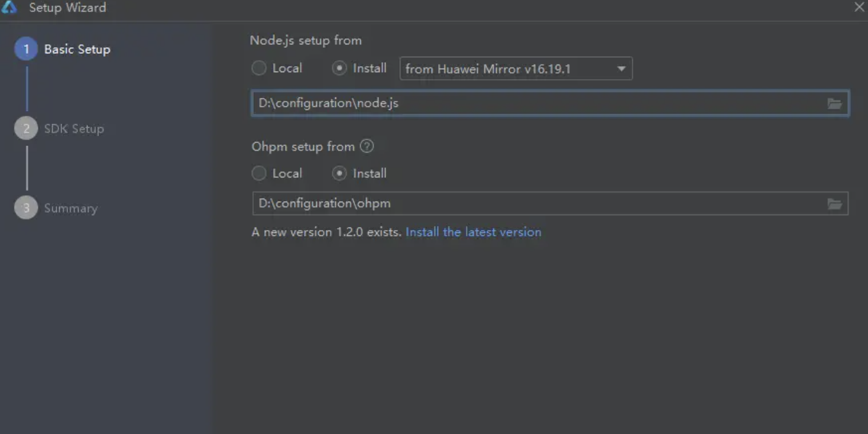Image resolution: width=868 pixels, height=434 pixels.
Task: Click the DevEco Studio logo icon
Action: pyautogui.click(x=9, y=7)
